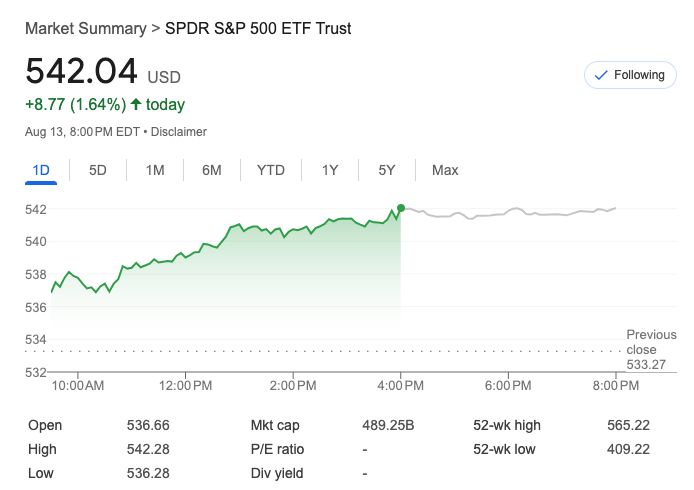
Task: Open the Market Summary breadcrumb link
Action: (x=85, y=28)
